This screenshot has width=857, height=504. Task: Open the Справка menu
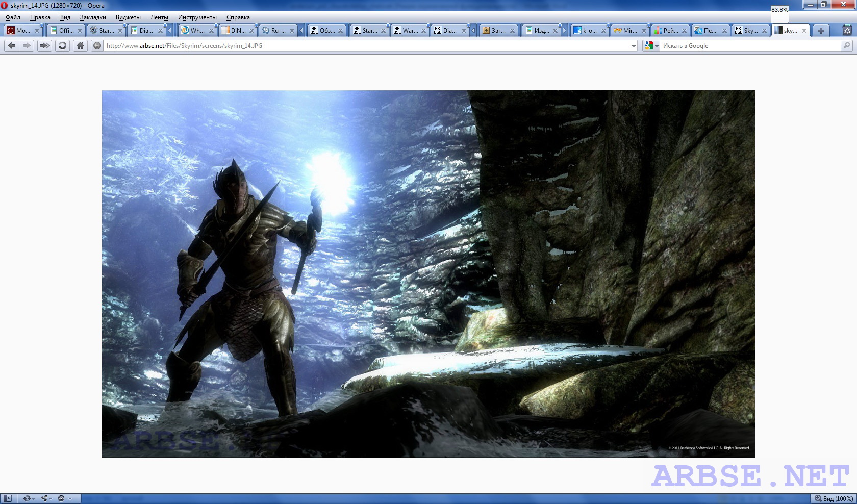coord(238,17)
